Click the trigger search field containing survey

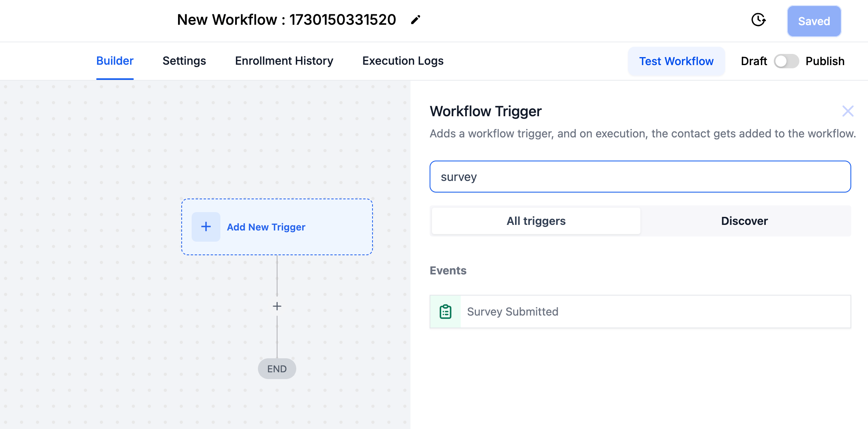pos(640,177)
